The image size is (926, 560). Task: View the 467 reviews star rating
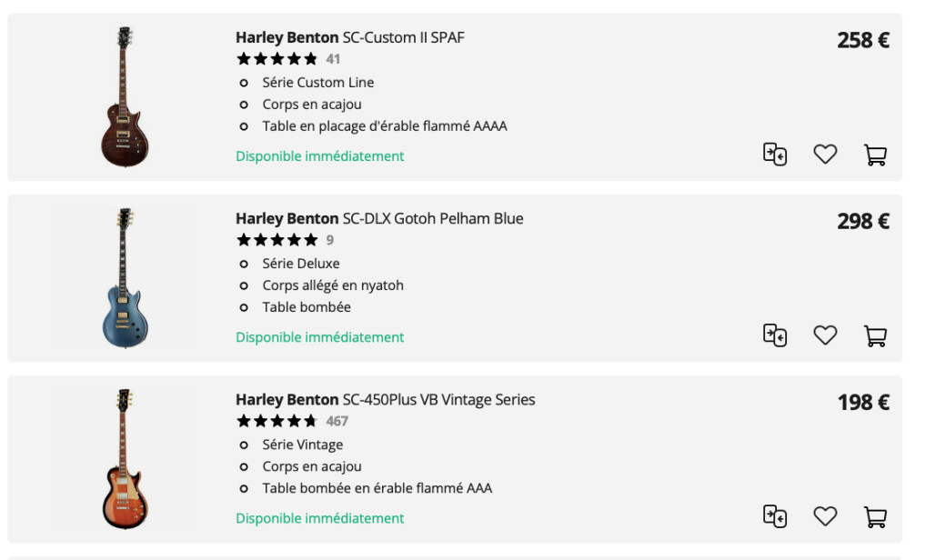(x=277, y=421)
